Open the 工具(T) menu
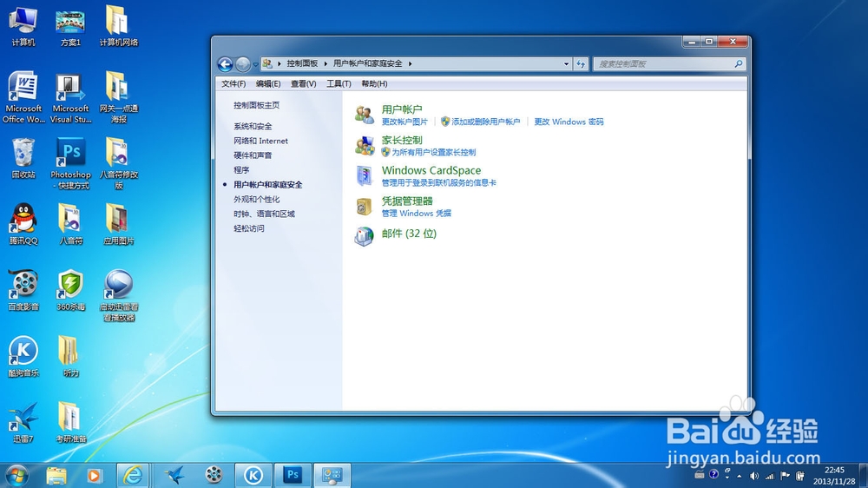The width and height of the screenshot is (868, 488). (339, 83)
